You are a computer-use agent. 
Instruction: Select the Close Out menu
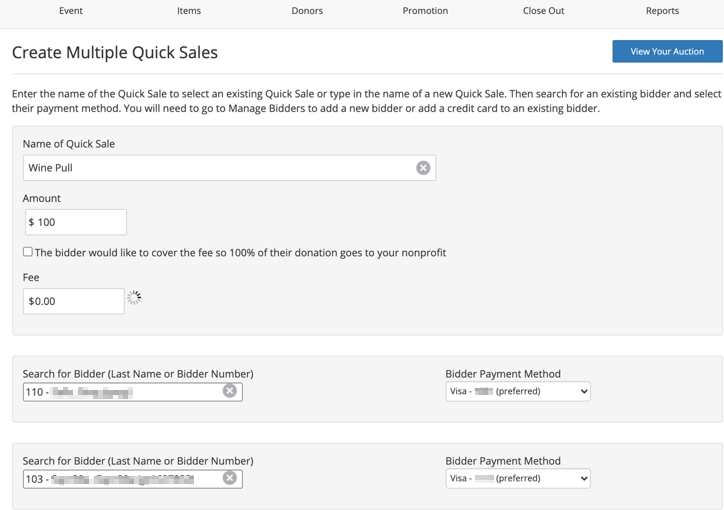pyautogui.click(x=543, y=11)
